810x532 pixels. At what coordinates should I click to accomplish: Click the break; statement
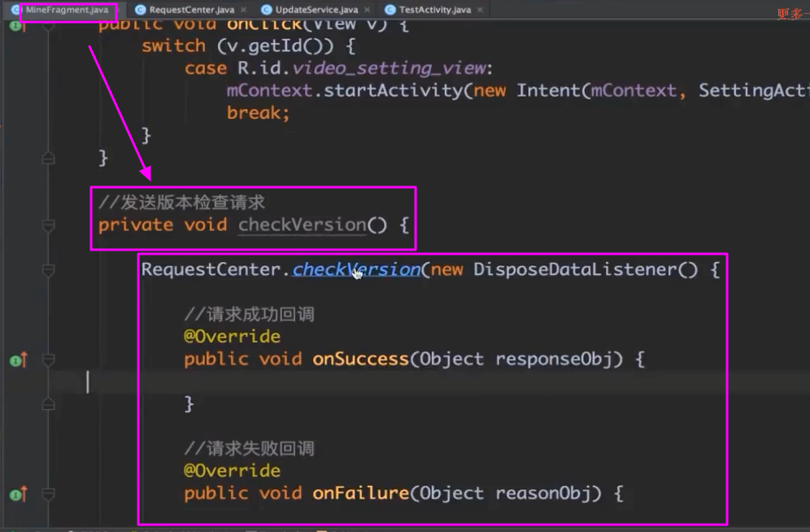(x=259, y=112)
